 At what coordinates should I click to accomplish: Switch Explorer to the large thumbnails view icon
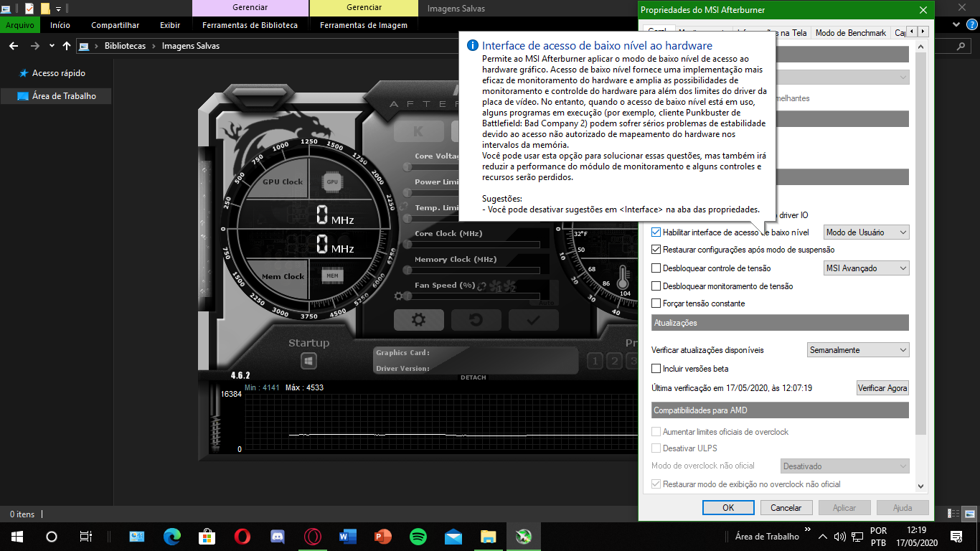(x=969, y=514)
